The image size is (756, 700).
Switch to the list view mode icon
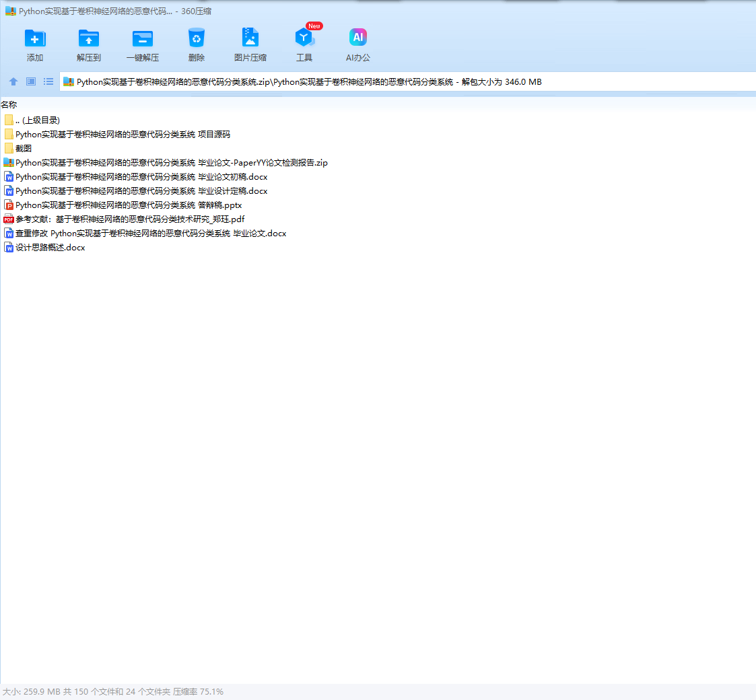(48, 81)
